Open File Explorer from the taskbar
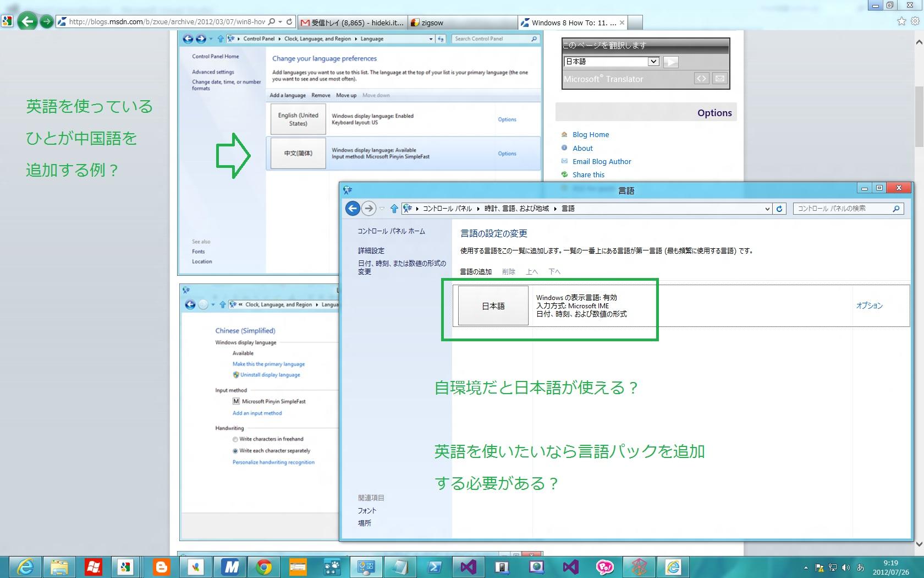This screenshot has width=924, height=578. [59, 567]
